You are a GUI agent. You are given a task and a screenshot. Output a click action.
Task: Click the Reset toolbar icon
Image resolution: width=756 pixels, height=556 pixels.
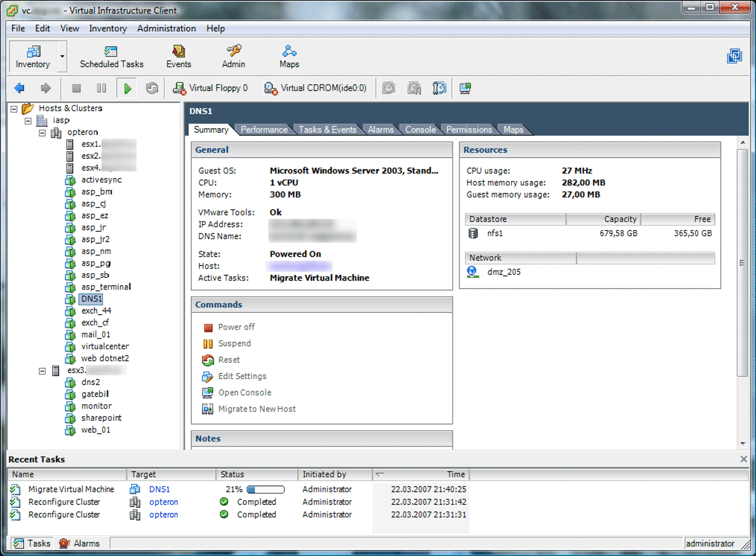(152, 88)
